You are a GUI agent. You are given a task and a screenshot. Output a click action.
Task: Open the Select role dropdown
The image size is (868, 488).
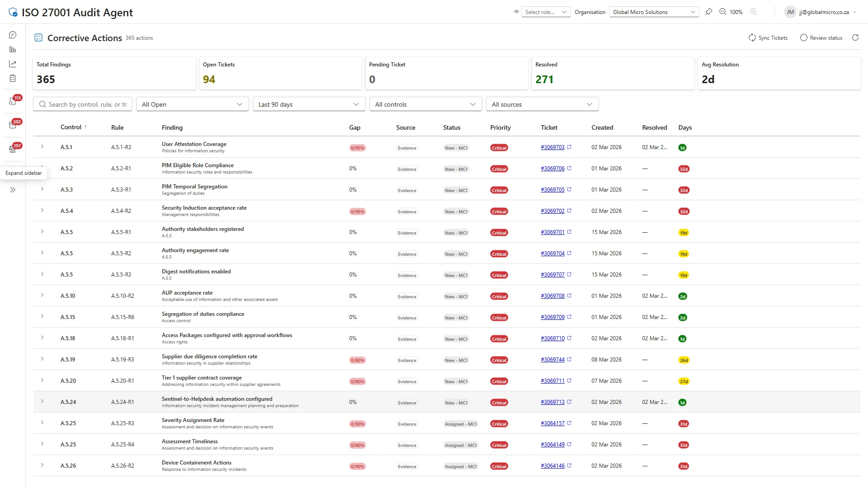click(546, 12)
